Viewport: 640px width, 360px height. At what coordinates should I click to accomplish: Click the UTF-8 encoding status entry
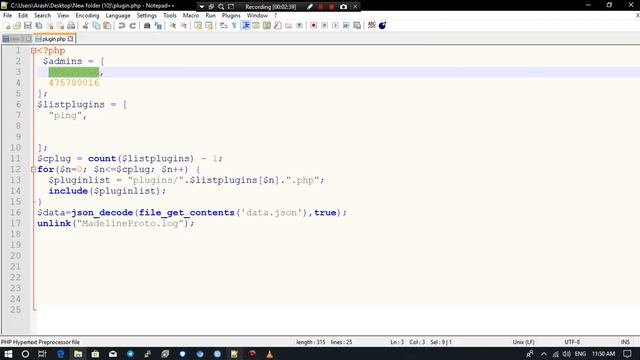point(572,342)
